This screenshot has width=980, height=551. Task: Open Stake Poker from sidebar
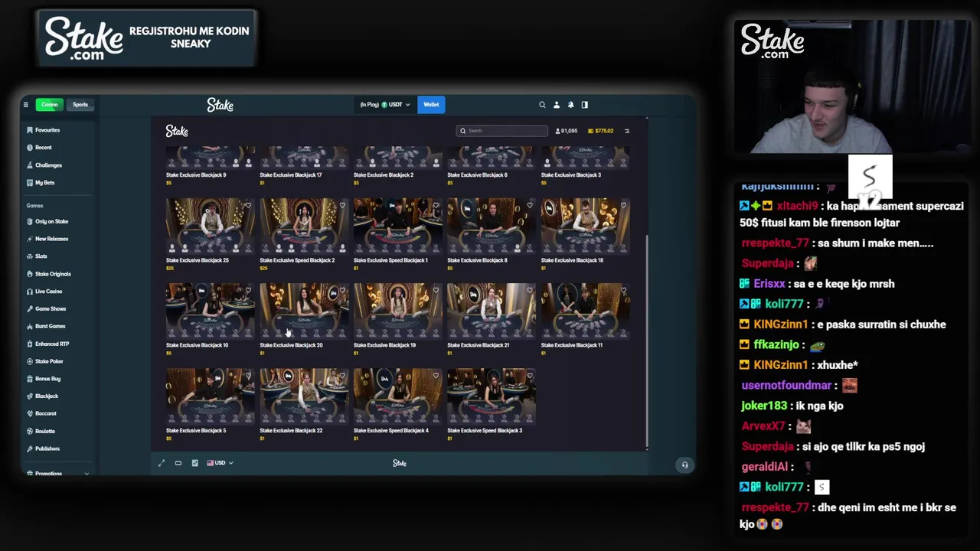click(x=45, y=361)
